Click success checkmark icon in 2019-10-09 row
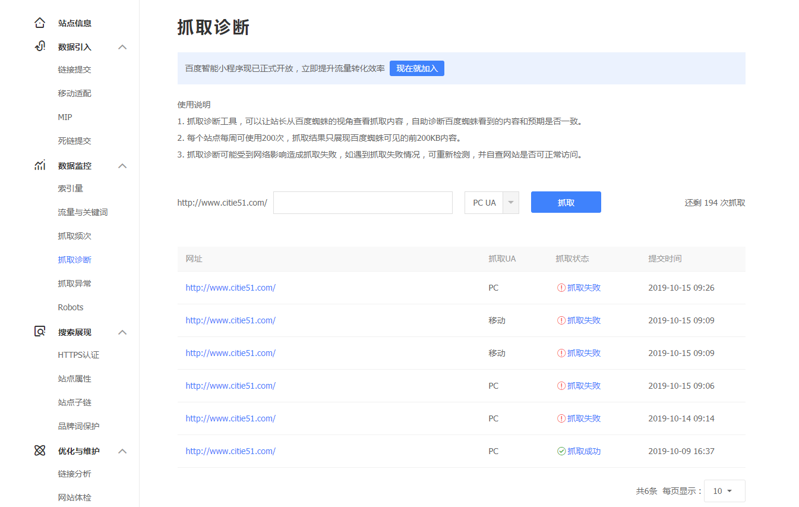Viewport: 799px width, 507px height. (x=561, y=451)
